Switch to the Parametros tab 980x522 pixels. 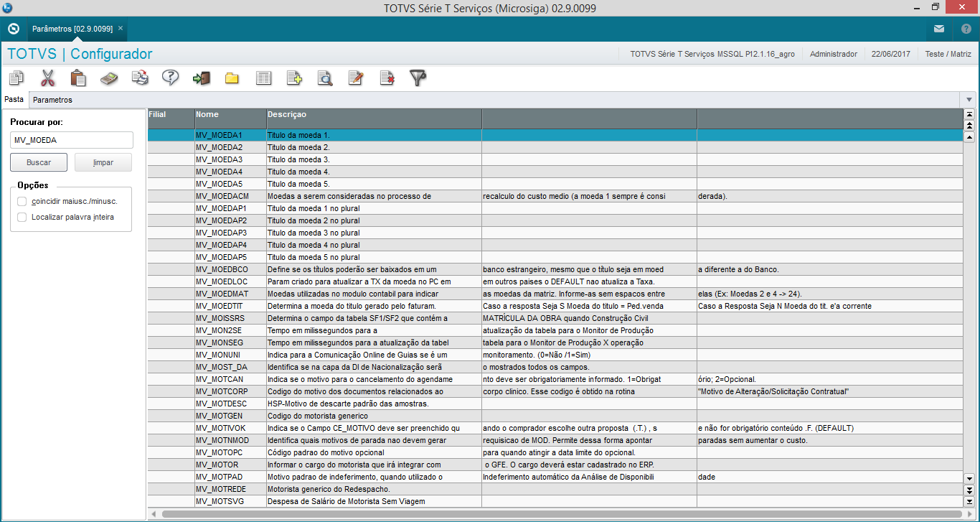pyautogui.click(x=52, y=100)
